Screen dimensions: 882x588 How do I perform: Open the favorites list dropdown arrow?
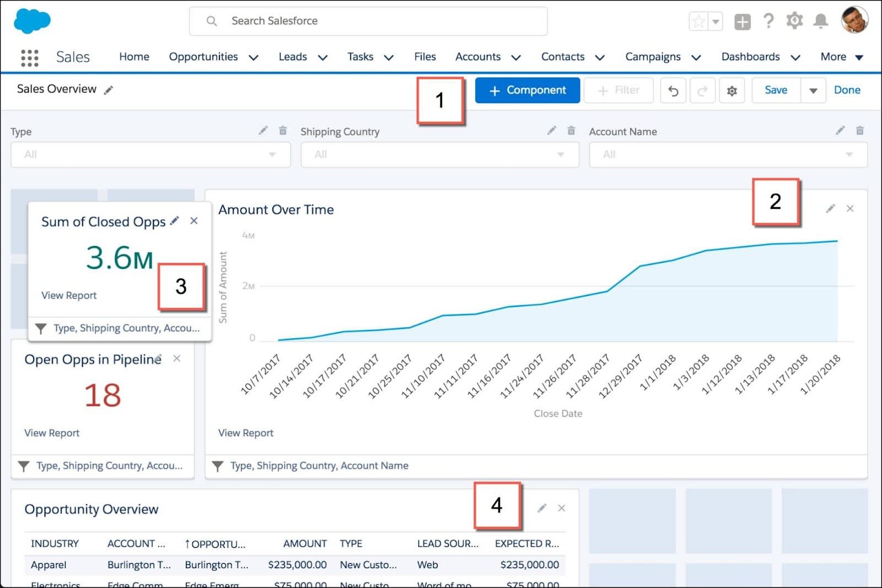pyautogui.click(x=716, y=21)
